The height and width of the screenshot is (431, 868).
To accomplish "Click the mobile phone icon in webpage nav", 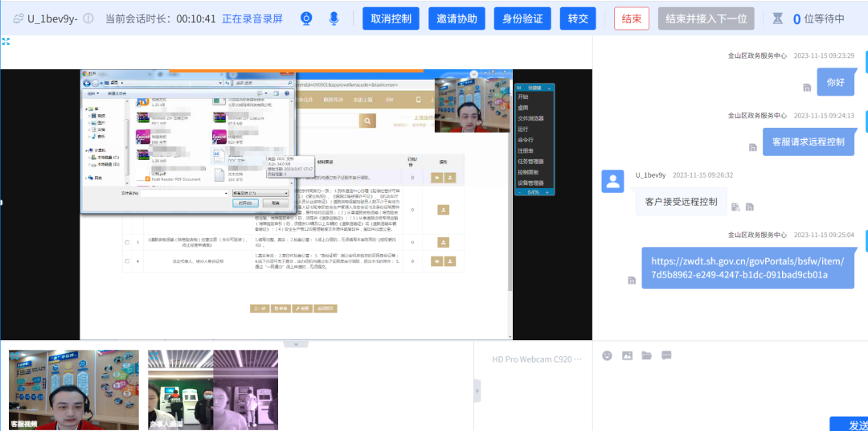I will 418,100.
